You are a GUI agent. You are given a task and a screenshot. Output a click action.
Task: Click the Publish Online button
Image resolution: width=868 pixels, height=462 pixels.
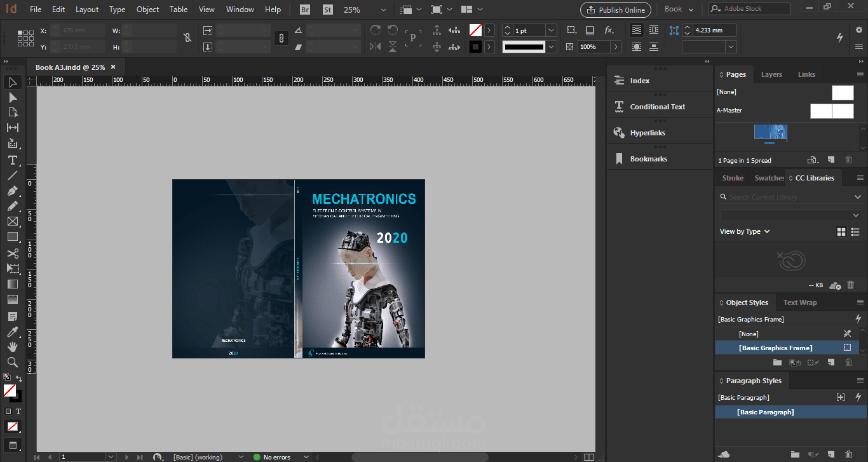coord(616,10)
